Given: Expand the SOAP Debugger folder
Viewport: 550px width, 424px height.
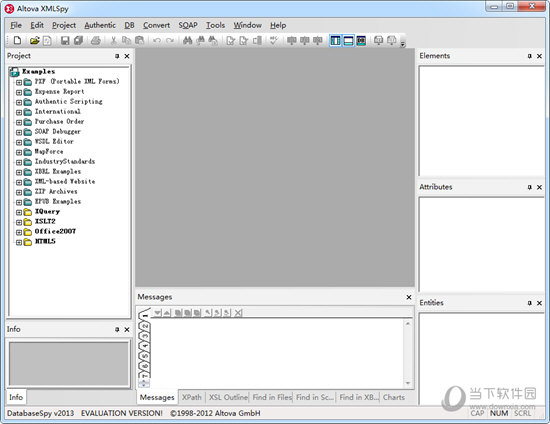Looking at the screenshot, I should 19,132.
